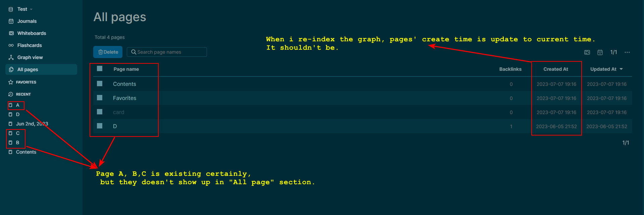Open the Flashcards panel

[x=30, y=45]
